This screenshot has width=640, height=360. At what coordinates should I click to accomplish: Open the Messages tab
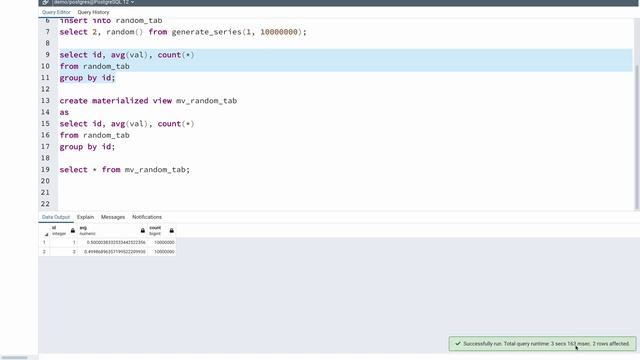113,217
